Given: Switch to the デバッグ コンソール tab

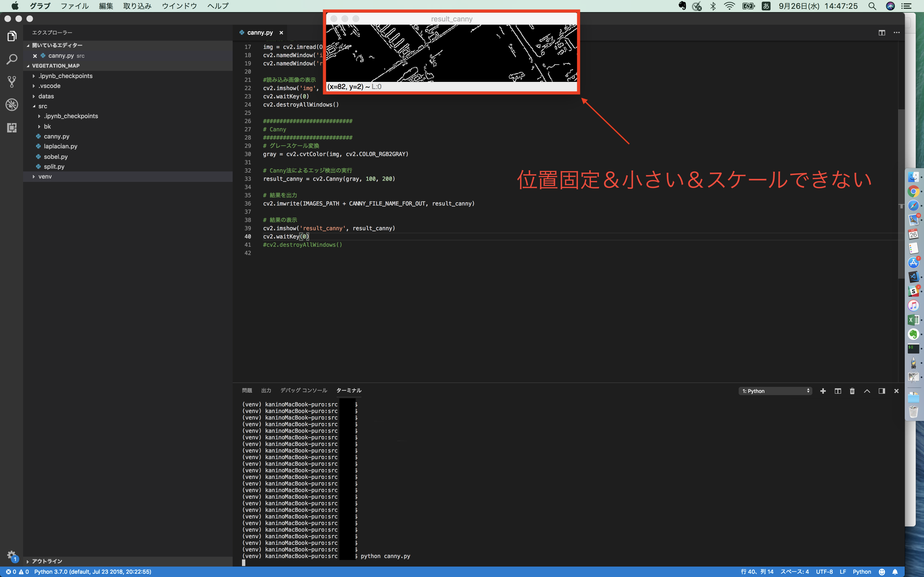Looking at the screenshot, I should click(x=304, y=390).
